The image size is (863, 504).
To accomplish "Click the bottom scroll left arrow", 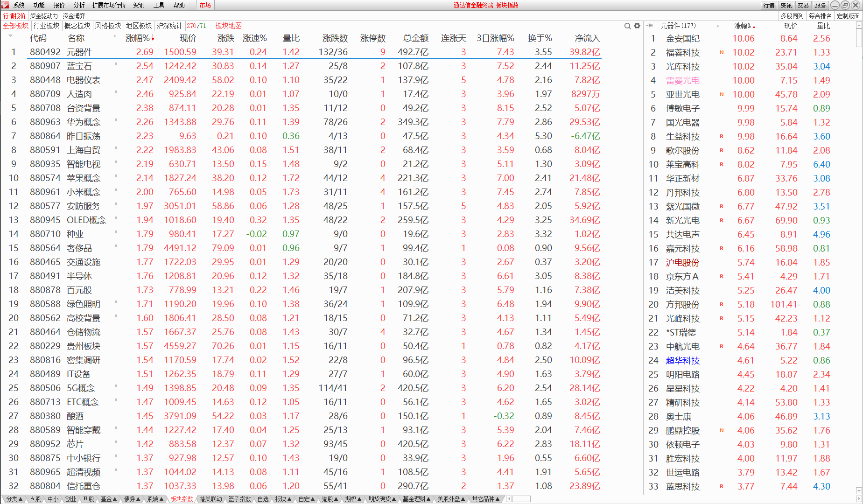I will [x=509, y=499].
